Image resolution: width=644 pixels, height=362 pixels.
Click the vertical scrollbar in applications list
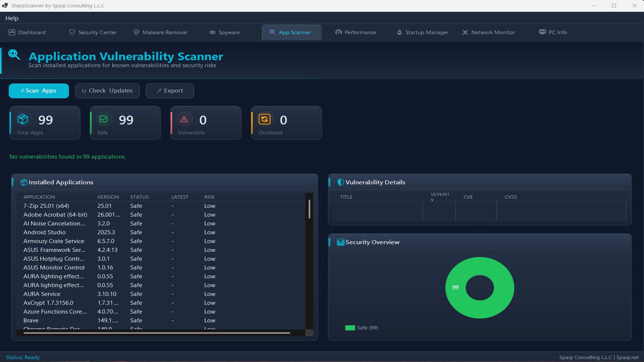click(309, 209)
